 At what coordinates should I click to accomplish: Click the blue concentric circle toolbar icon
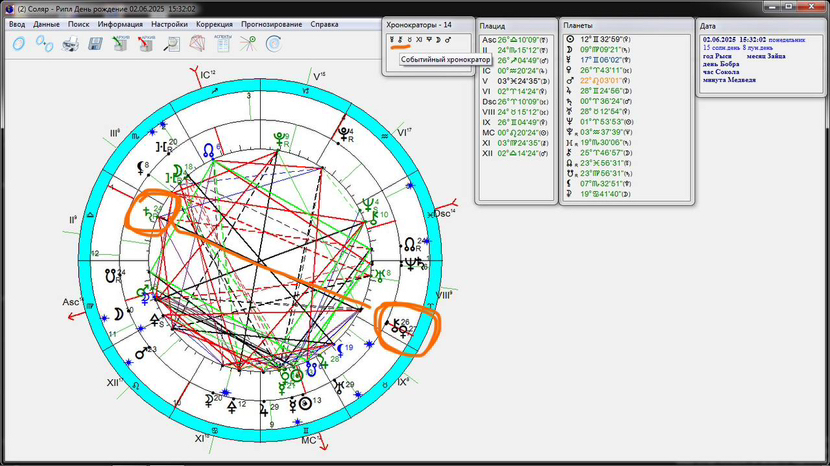[x=274, y=44]
